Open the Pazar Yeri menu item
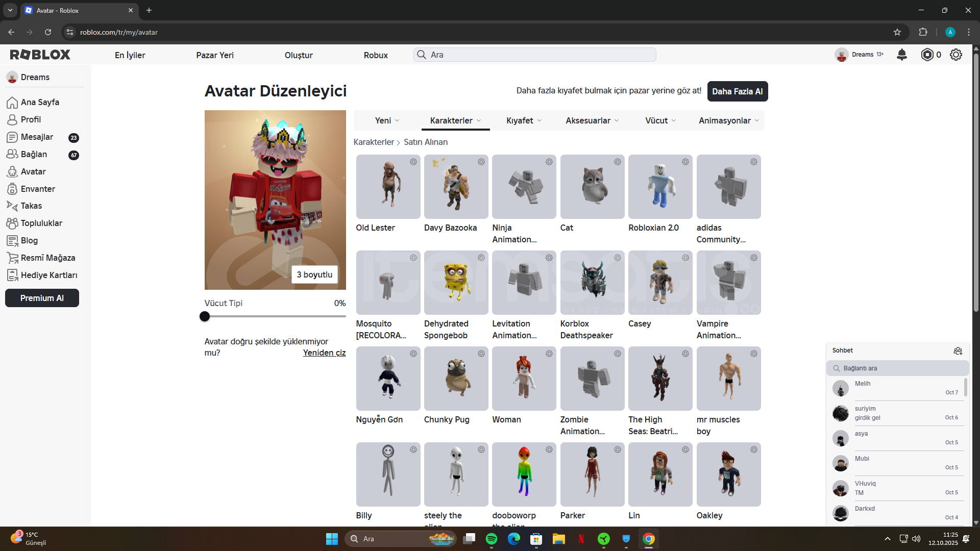The width and height of the screenshot is (980, 551). point(215,55)
